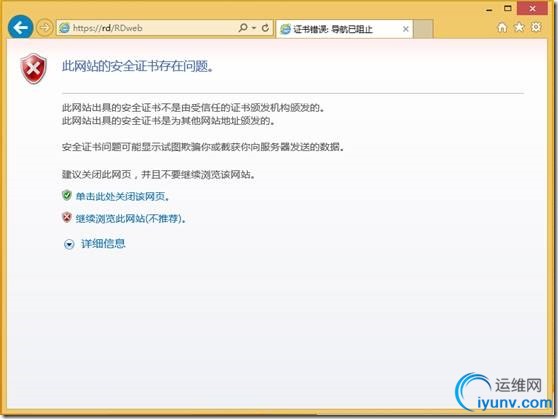This screenshot has width=558, height=419.
Task: Click the magnifier search icon in address bar
Action: pos(243,27)
